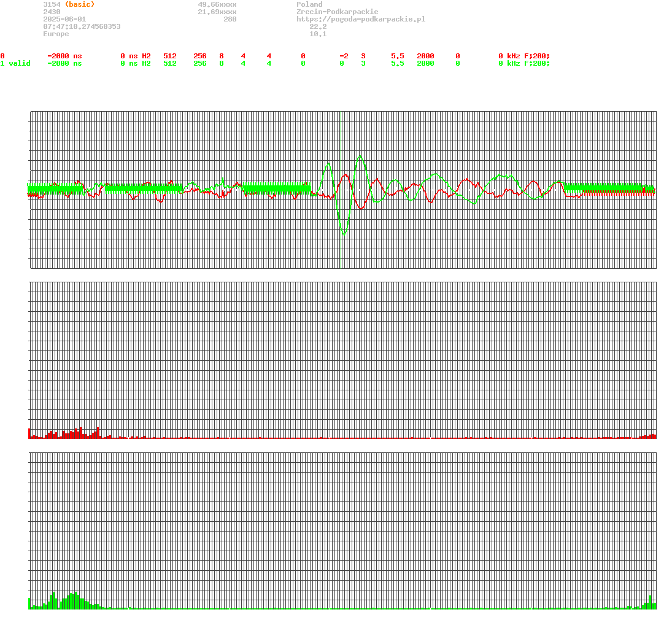Select the red "8" value

point(222,56)
